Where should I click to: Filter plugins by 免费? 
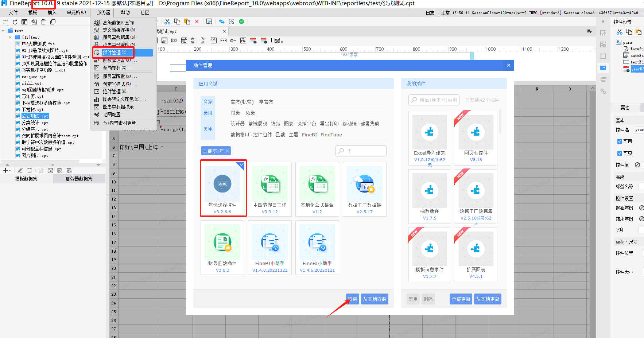(x=250, y=113)
